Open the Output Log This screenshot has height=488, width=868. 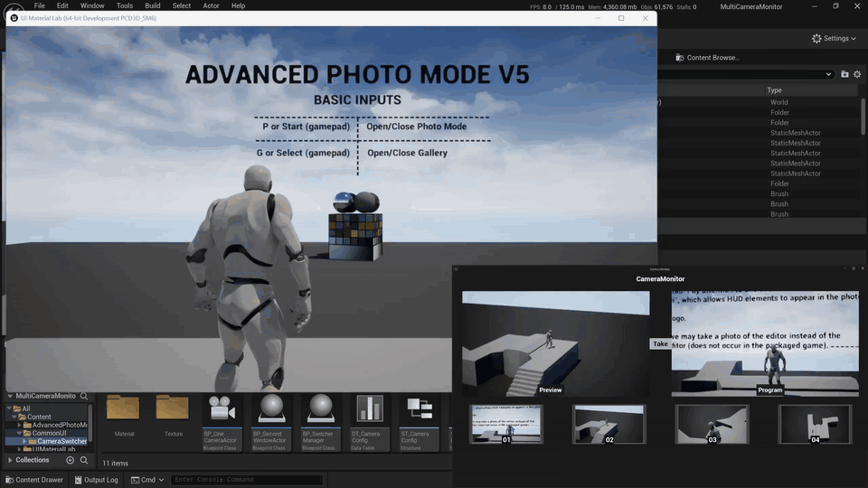coord(97,480)
